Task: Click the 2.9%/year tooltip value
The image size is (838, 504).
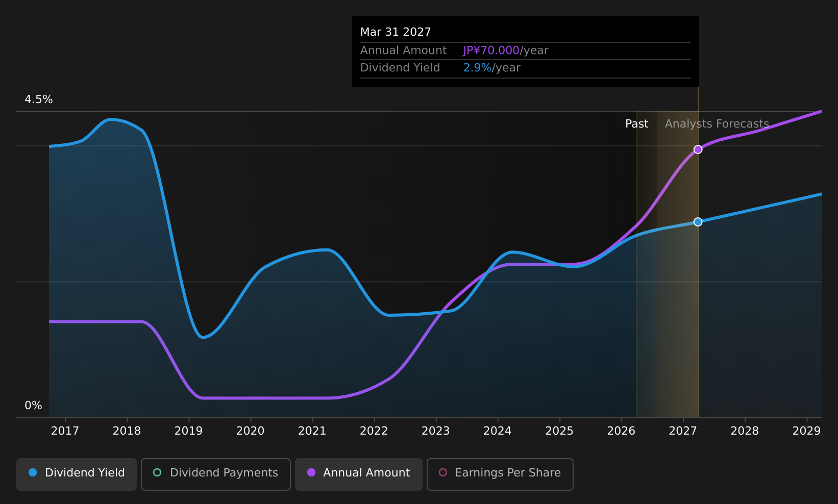Action: (491, 68)
